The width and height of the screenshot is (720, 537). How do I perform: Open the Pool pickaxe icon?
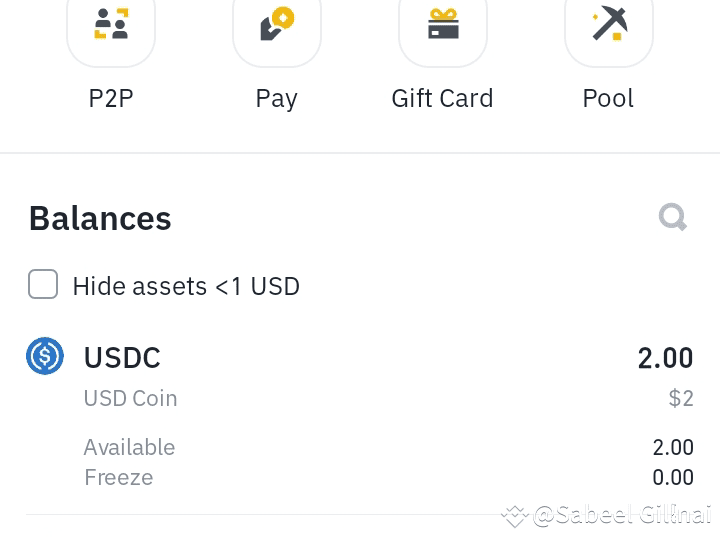[x=609, y=26]
